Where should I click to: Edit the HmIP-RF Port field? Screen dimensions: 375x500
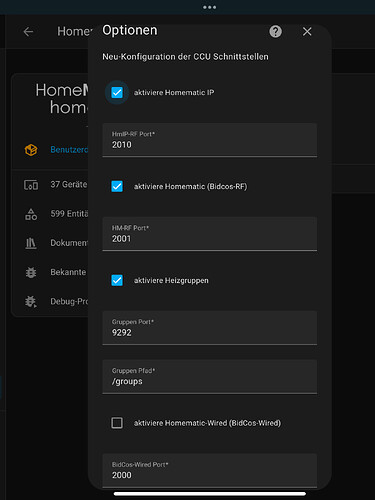click(x=210, y=140)
